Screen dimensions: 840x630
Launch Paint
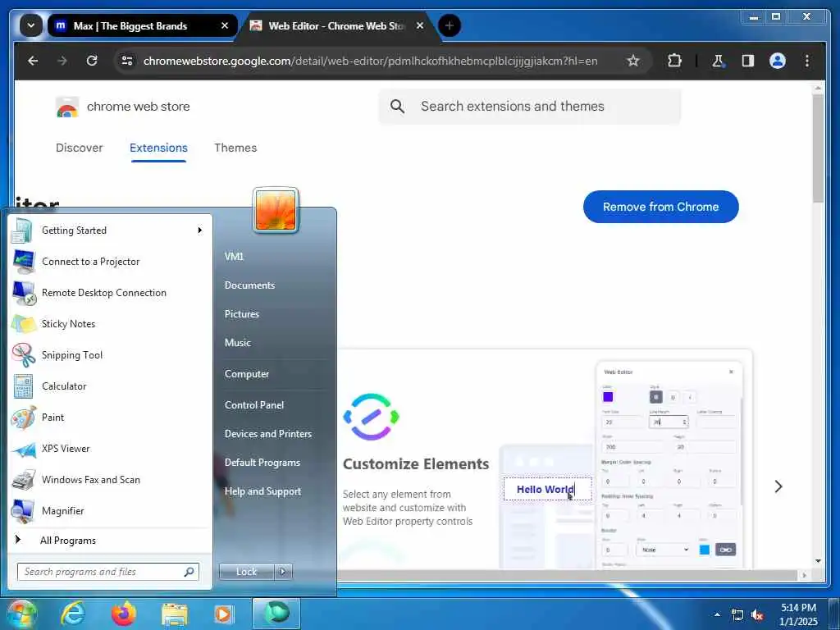tap(110, 417)
